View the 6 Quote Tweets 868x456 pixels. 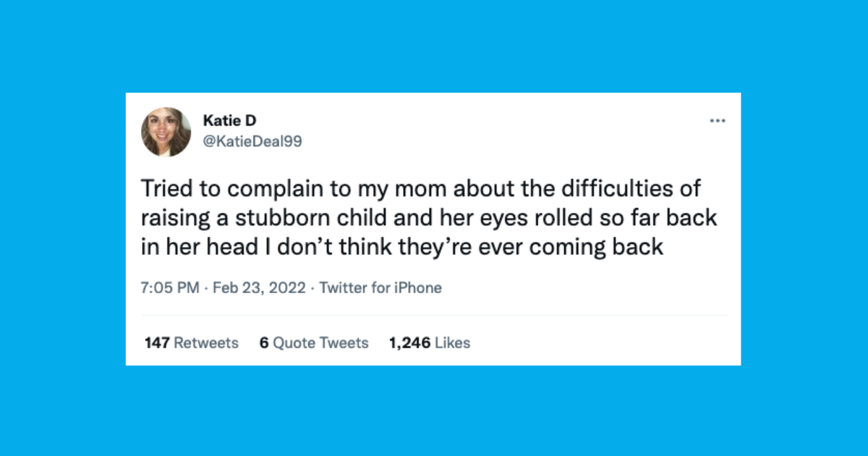point(313,342)
